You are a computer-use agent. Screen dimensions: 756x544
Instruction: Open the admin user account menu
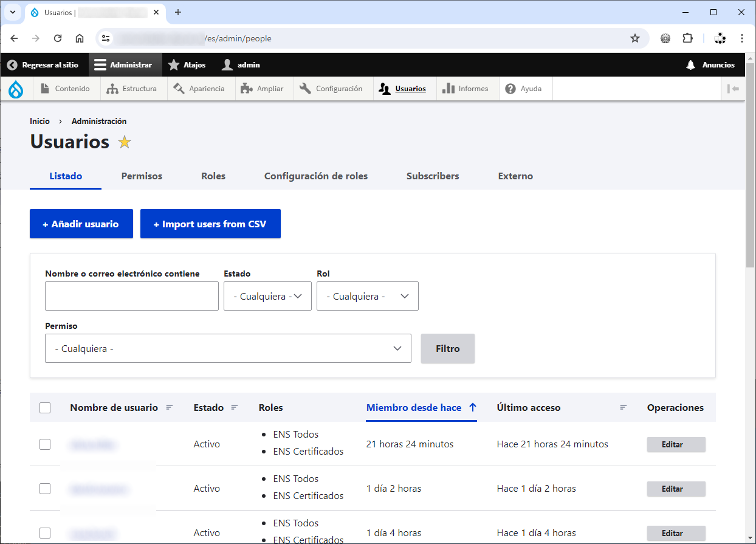241,64
